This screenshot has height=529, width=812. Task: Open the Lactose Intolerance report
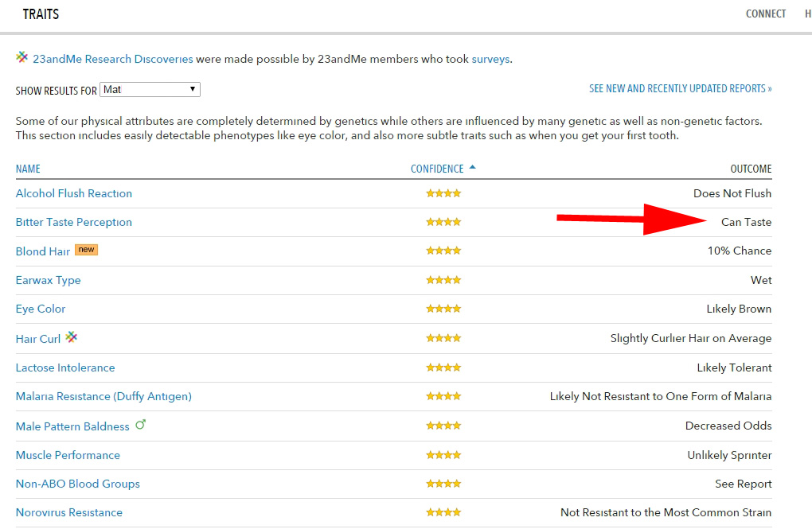[x=65, y=368]
